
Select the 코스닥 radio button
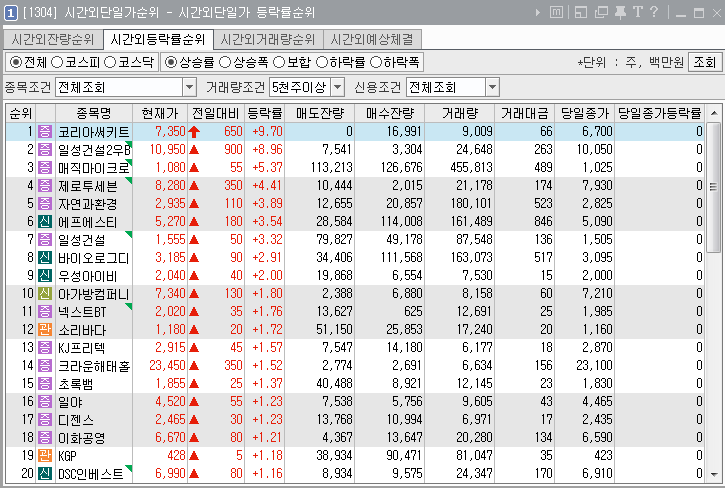[x=110, y=62]
